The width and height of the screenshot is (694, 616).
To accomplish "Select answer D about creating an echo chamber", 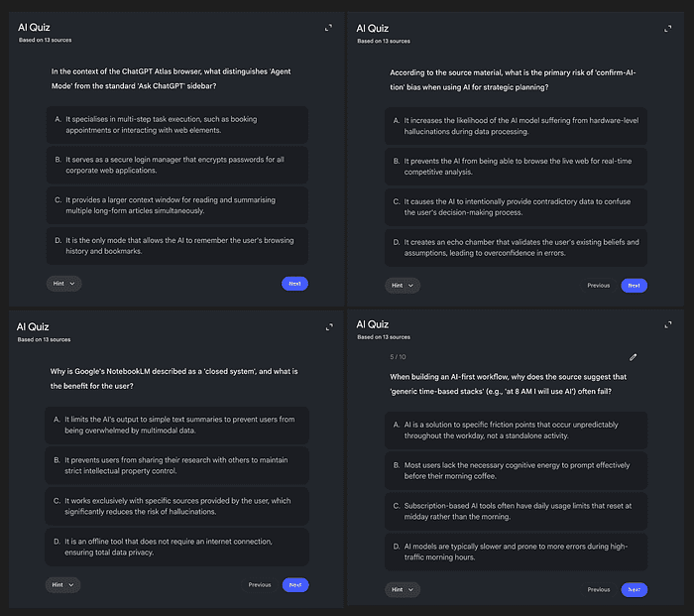I will [x=516, y=247].
